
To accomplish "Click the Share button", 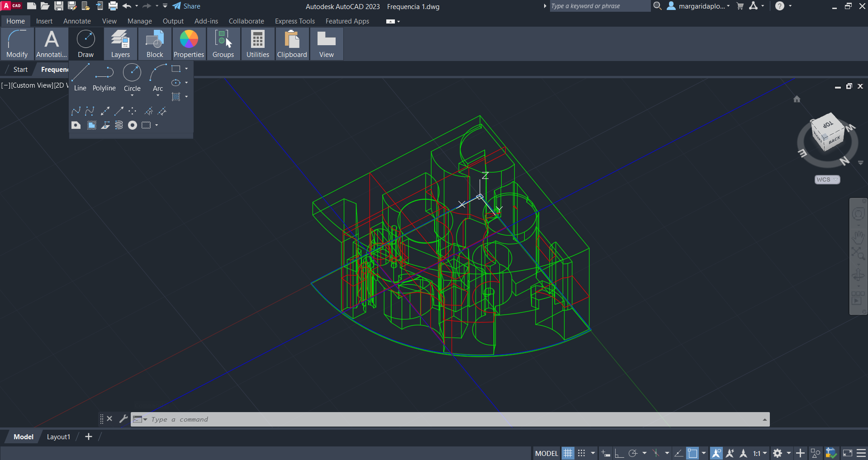I will tap(186, 6).
